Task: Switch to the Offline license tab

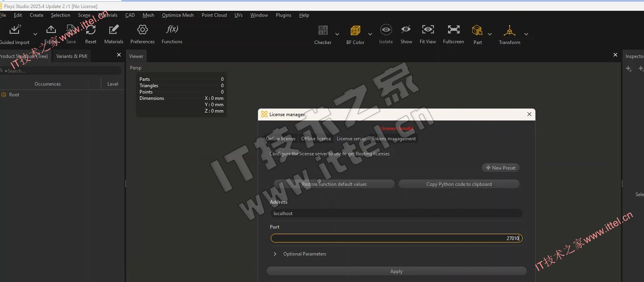Action: click(316, 139)
